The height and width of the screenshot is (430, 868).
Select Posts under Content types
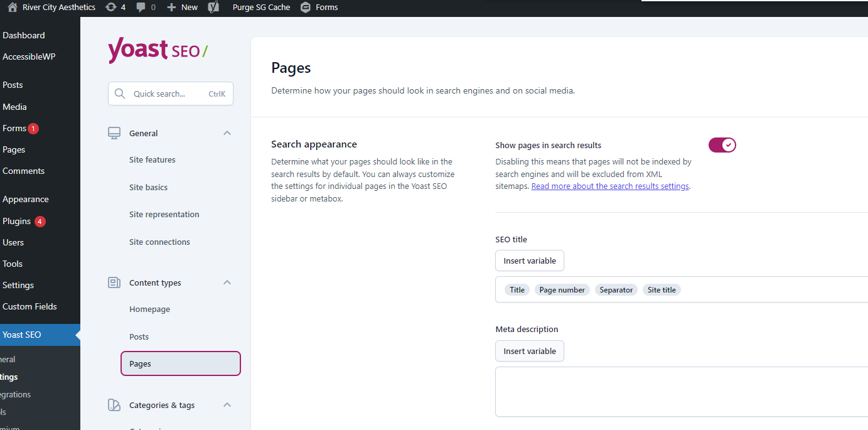point(139,337)
